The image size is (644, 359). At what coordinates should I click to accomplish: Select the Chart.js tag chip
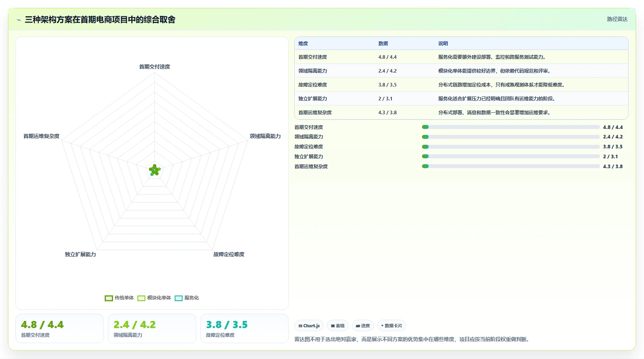click(309, 326)
